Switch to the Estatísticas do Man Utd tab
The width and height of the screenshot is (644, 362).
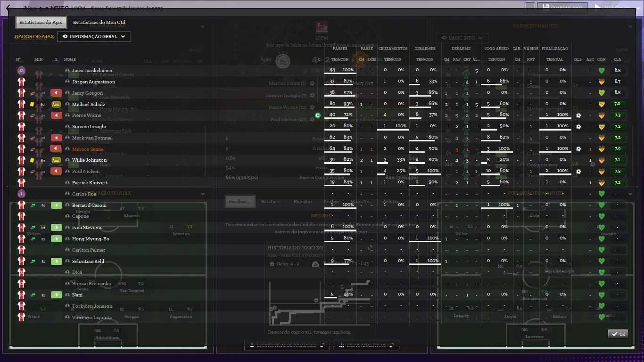point(99,23)
